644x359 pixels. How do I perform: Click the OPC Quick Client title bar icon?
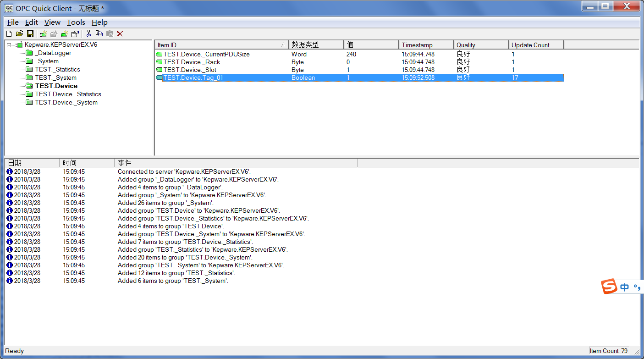pyautogui.click(x=9, y=8)
